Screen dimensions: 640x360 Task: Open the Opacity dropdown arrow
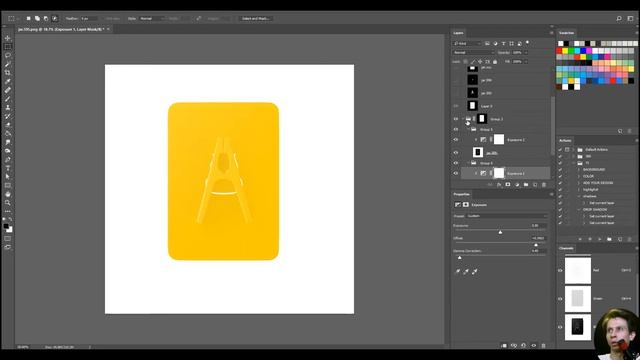pyautogui.click(x=526, y=52)
